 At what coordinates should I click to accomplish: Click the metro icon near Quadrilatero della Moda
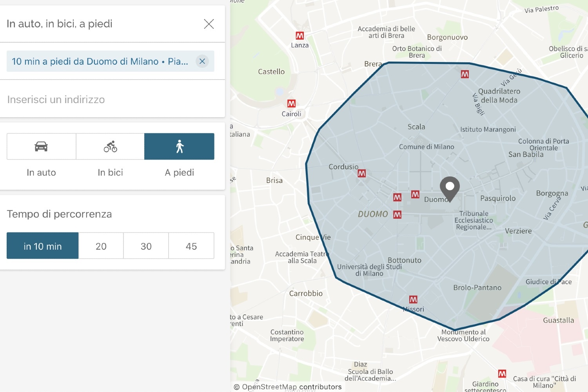(x=465, y=74)
